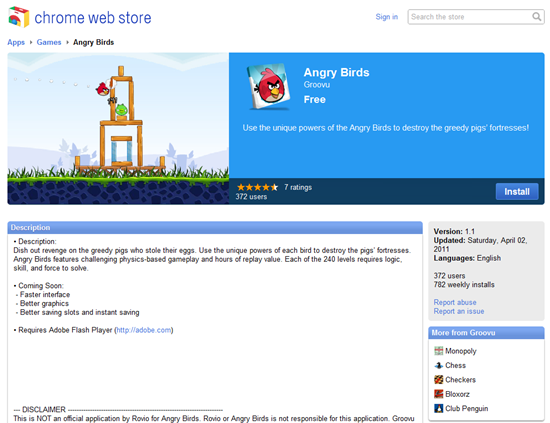
Task: Open the Monopoly app link
Action: click(461, 351)
